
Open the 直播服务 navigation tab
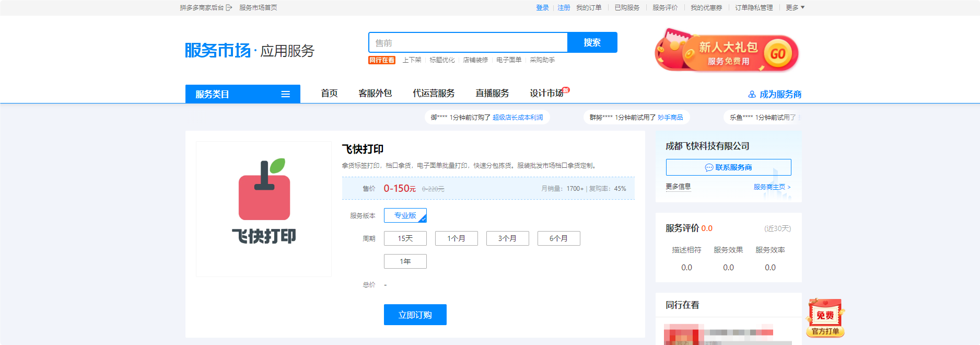pos(492,93)
